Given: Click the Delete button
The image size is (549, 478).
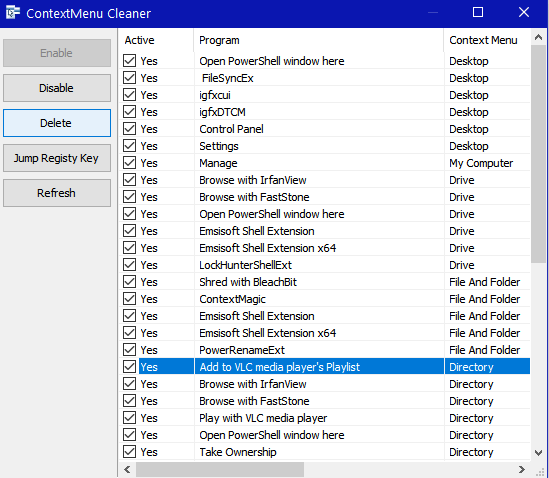Looking at the screenshot, I should coord(57,123).
